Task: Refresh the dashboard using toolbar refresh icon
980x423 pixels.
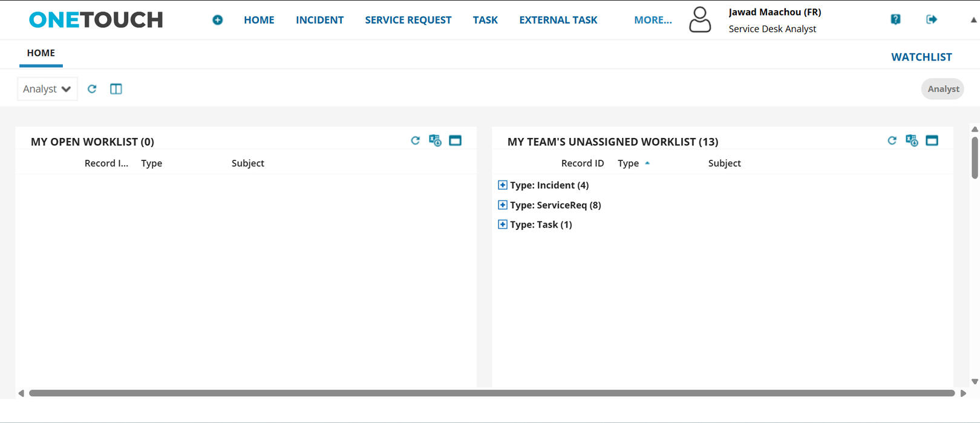Action: tap(92, 89)
